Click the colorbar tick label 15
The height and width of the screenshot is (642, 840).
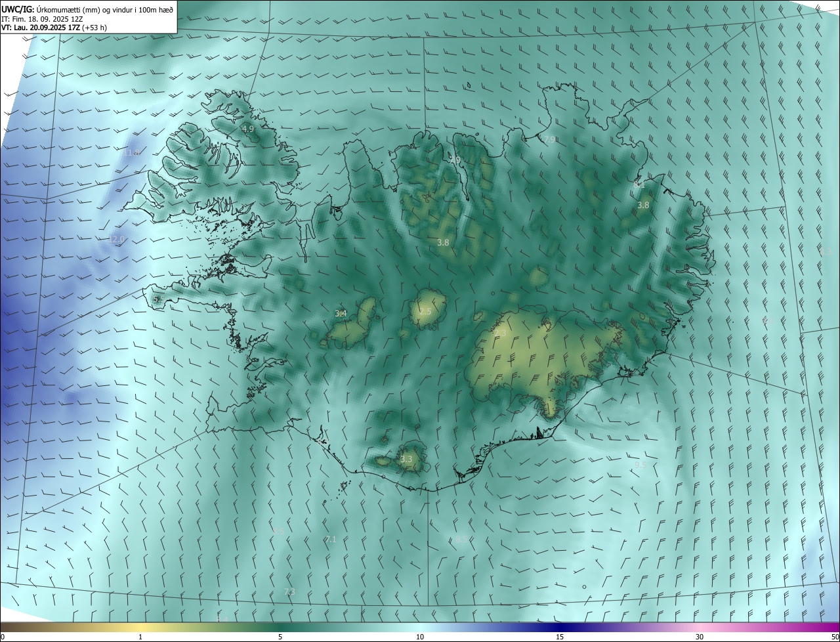point(560,637)
